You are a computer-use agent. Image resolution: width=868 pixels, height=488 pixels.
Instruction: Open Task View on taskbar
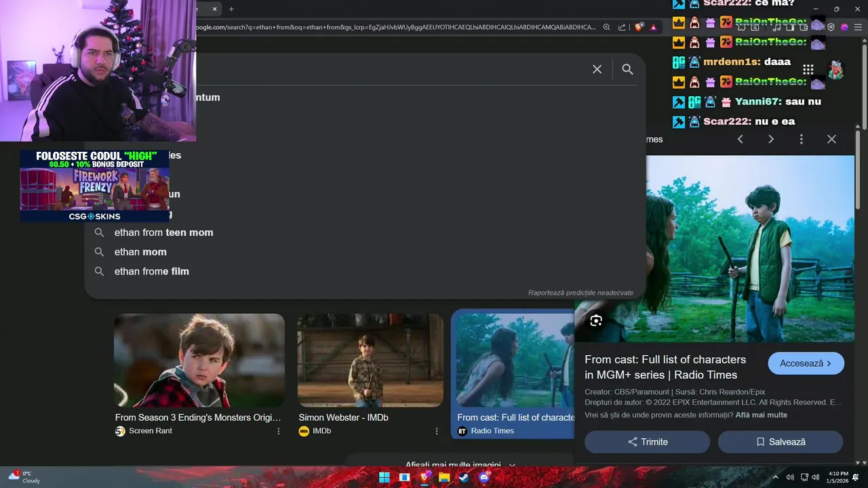coord(405,477)
